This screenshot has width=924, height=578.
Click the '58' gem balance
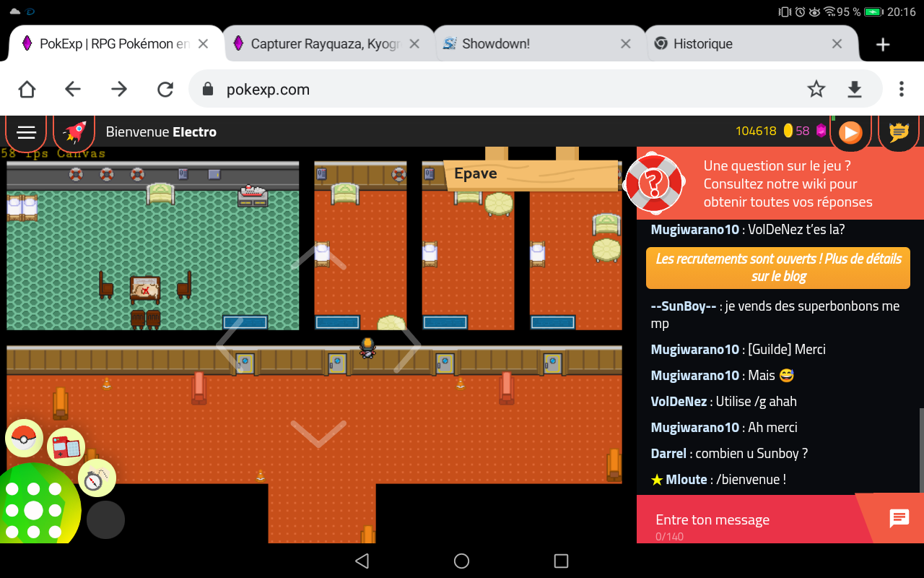pos(803,131)
